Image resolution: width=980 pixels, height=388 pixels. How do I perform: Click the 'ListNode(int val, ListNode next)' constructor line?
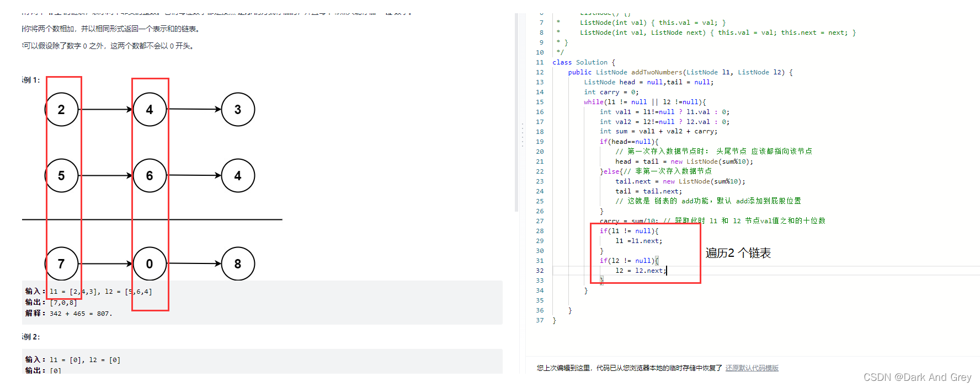(718, 33)
